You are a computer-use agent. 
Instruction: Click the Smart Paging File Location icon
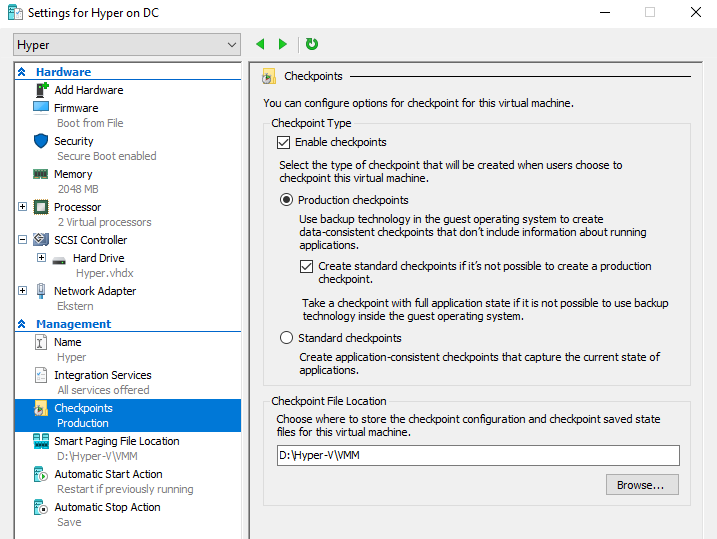(41, 441)
